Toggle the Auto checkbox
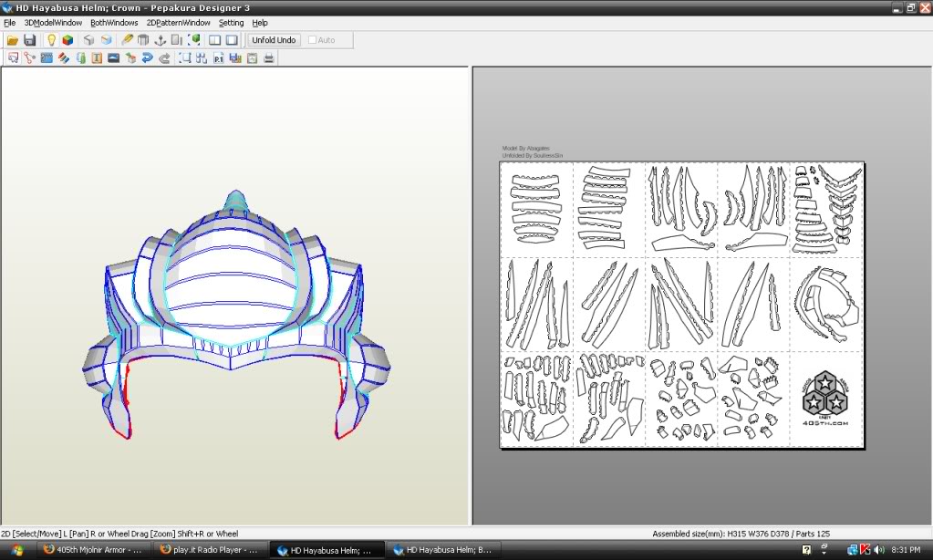The image size is (933, 560). [312, 40]
